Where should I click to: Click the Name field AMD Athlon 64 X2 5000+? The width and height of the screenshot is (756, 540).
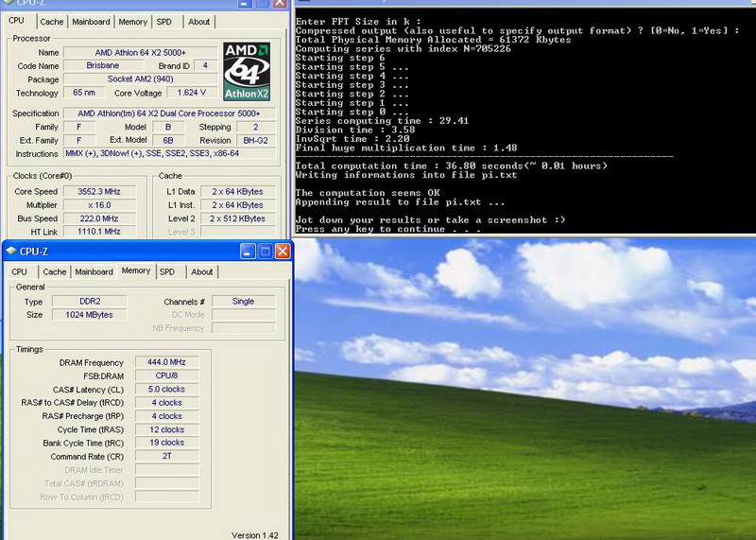[140, 52]
